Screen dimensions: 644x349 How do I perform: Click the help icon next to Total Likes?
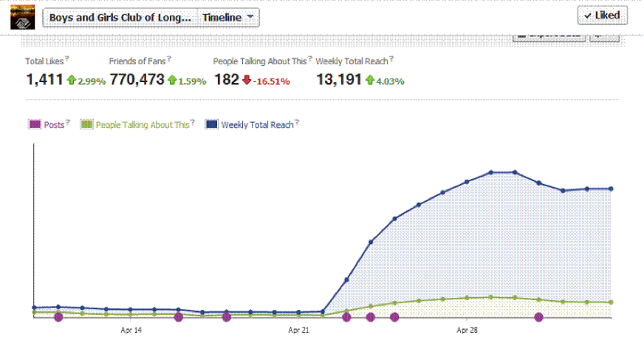coord(68,58)
